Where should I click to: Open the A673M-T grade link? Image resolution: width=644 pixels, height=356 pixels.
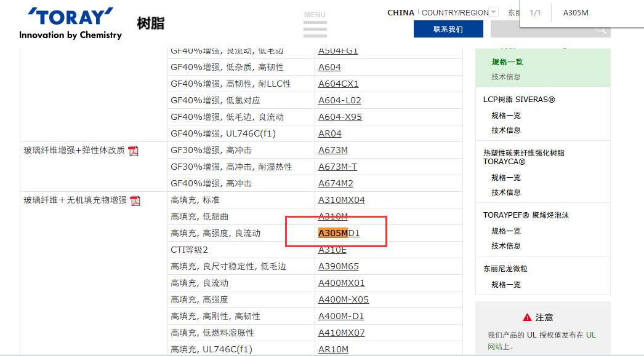(x=337, y=167)
